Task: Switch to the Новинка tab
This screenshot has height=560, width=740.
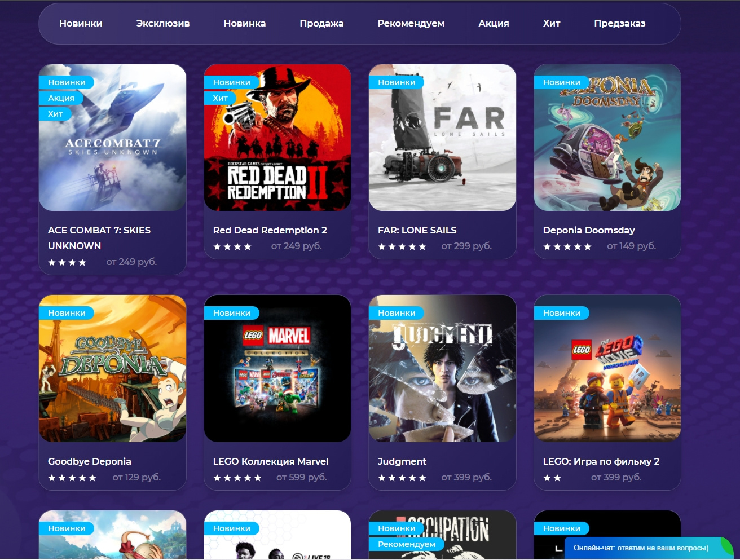Action: pos(244,23)
